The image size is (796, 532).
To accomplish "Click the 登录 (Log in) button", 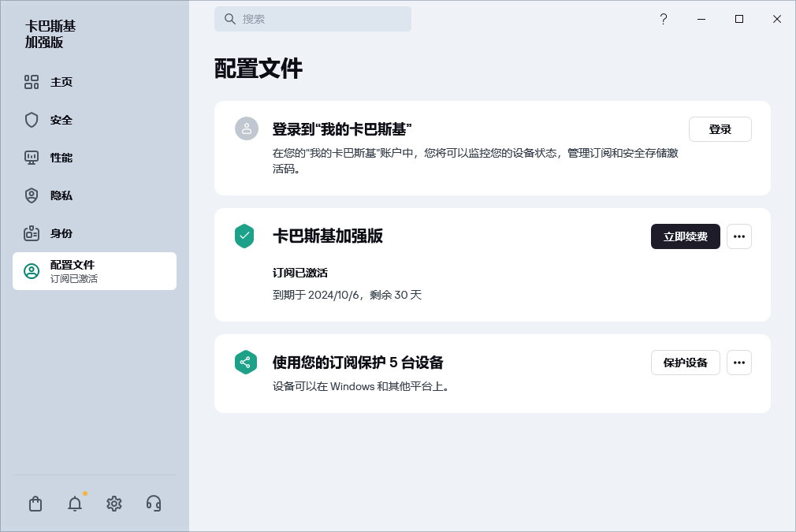I will 720,128.
